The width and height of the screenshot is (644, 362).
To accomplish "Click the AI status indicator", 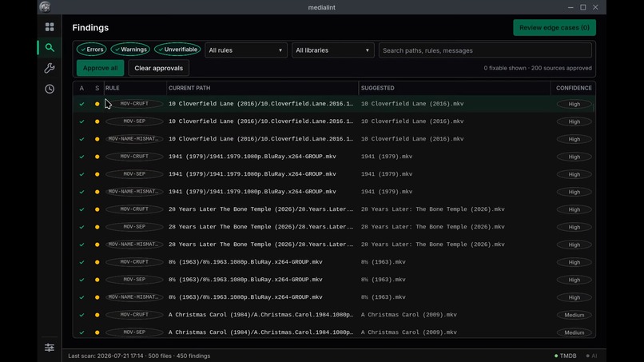I will [591, 356].
